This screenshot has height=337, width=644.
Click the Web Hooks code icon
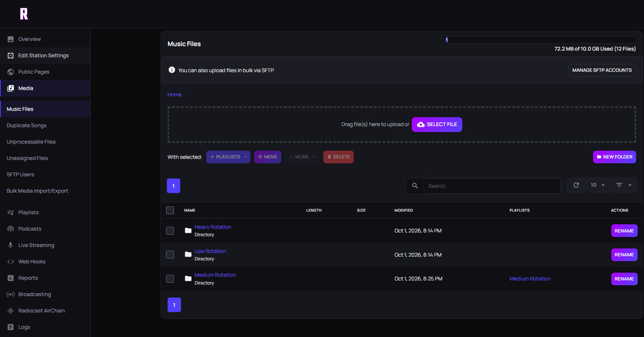coord(11,261)
